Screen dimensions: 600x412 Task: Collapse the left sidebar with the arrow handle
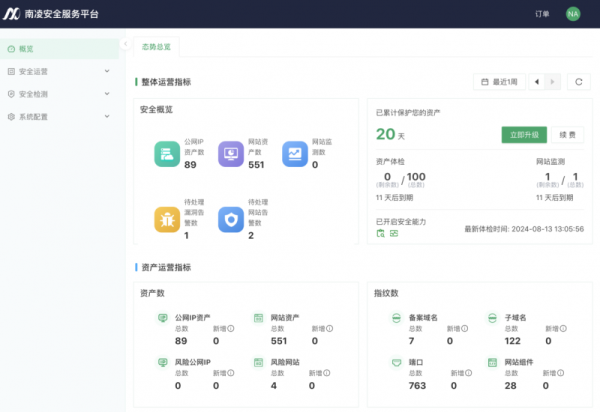pyautogui.click(x=123, y=44)
